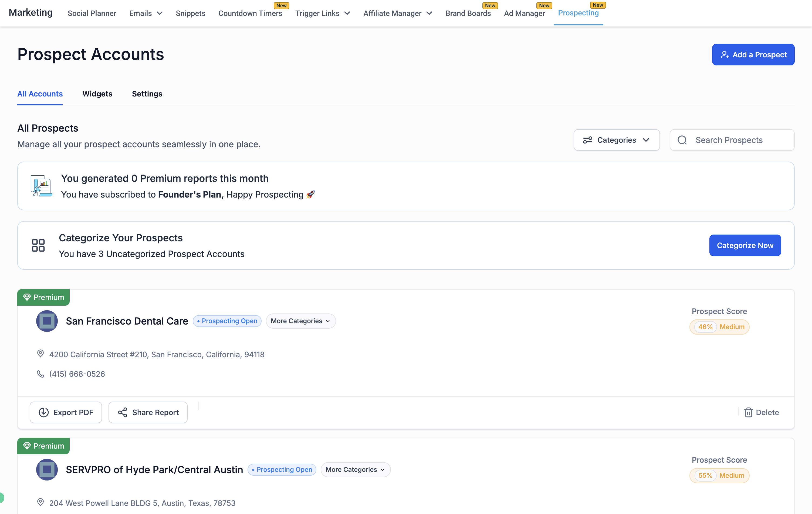Open the Emails menu dropdown
This screenshot has height=514, width=812.
(146, 13)
